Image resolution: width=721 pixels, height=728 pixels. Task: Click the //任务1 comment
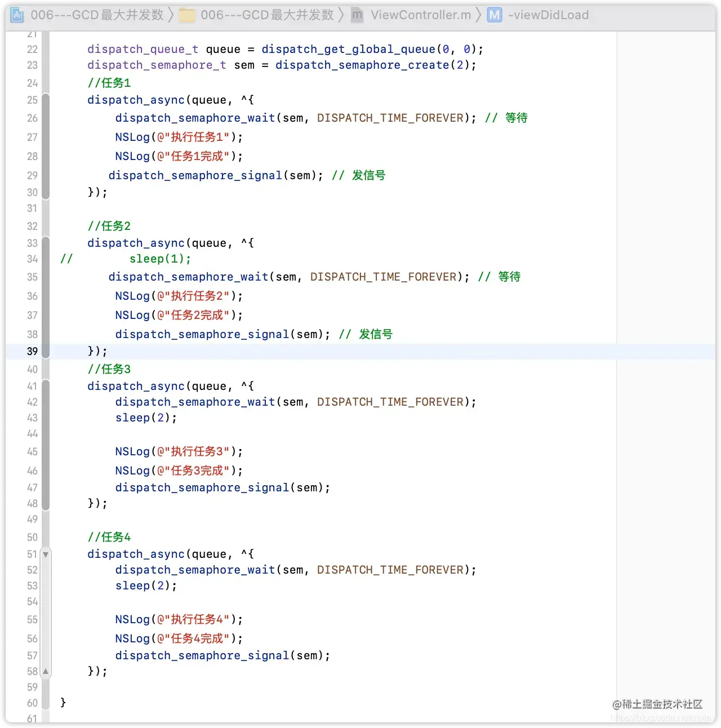pos(109,83)
